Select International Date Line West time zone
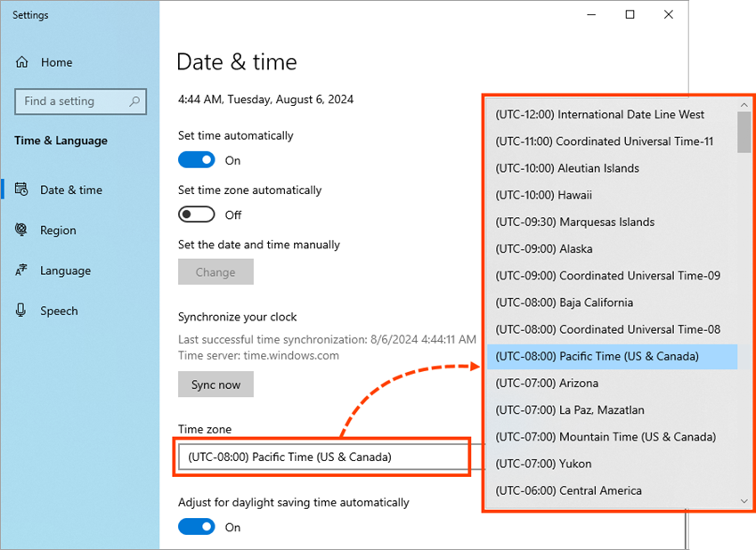756x550 pixels. [x=612, y=115]
